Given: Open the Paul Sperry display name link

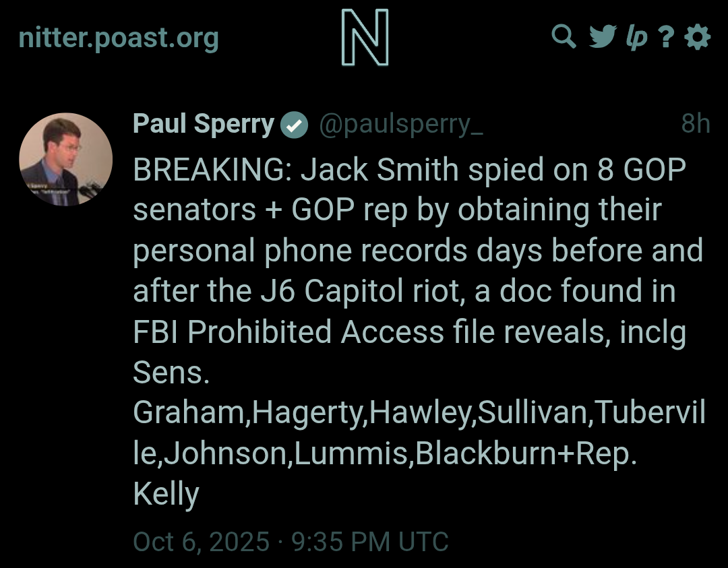Looking at the screenshot, I should (204, 124).
